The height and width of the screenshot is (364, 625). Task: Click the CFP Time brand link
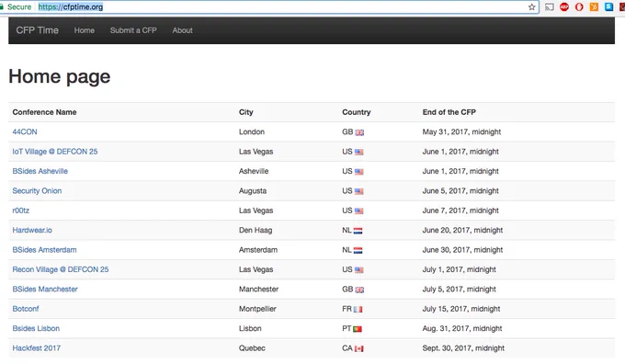pos(37,30)
